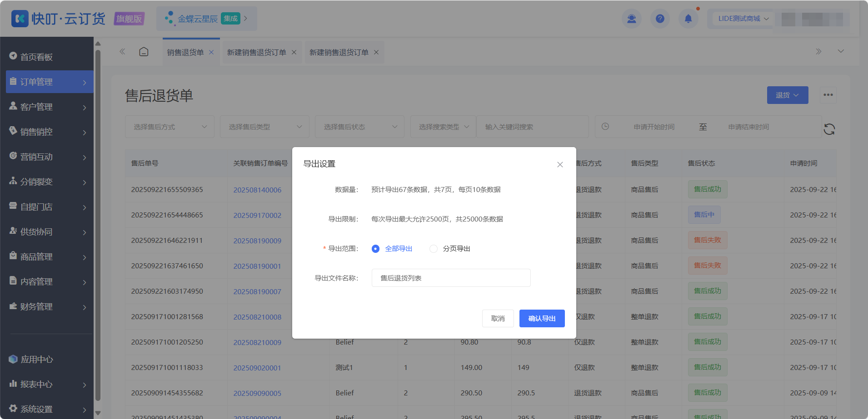Viewport: 868px width, 419px height.
Task: Open linked order 202509170002
Action: (257, 215)
